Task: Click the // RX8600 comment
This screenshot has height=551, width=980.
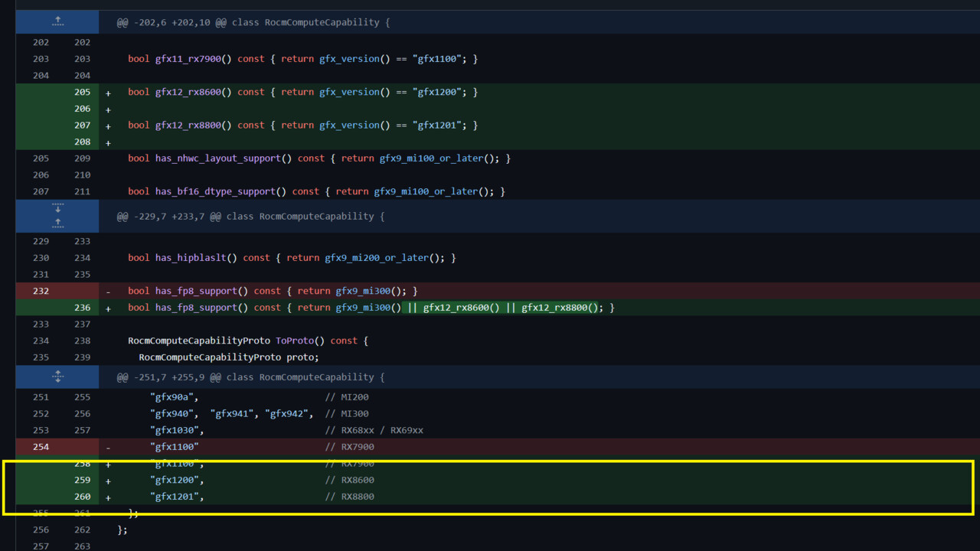Action: pyautogui.click(x=349, y=480)
